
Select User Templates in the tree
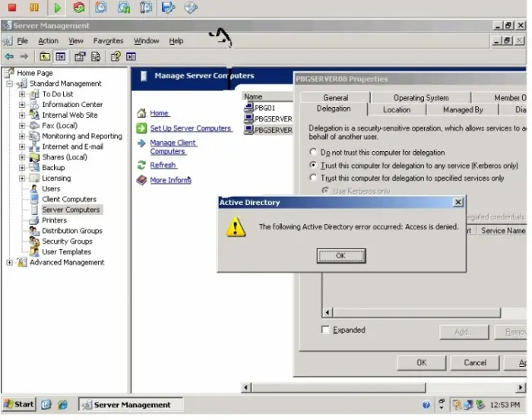[67, 252]
